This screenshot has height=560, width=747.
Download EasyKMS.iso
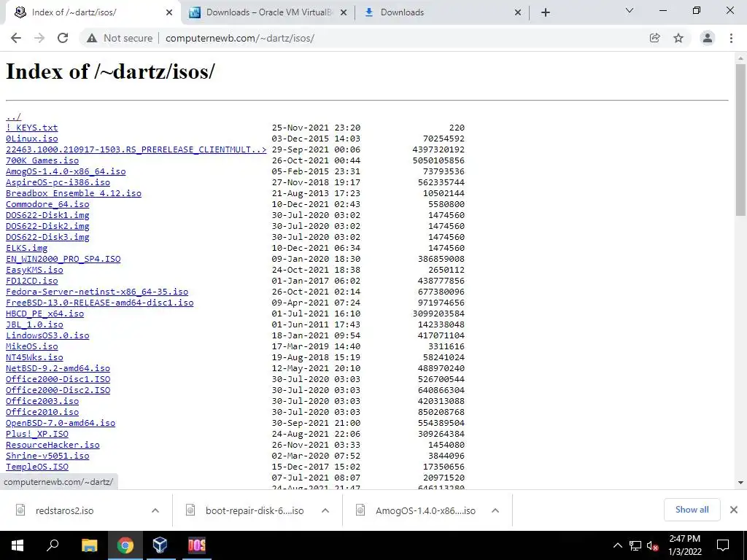pyautogui.click(x=34, y=270)
